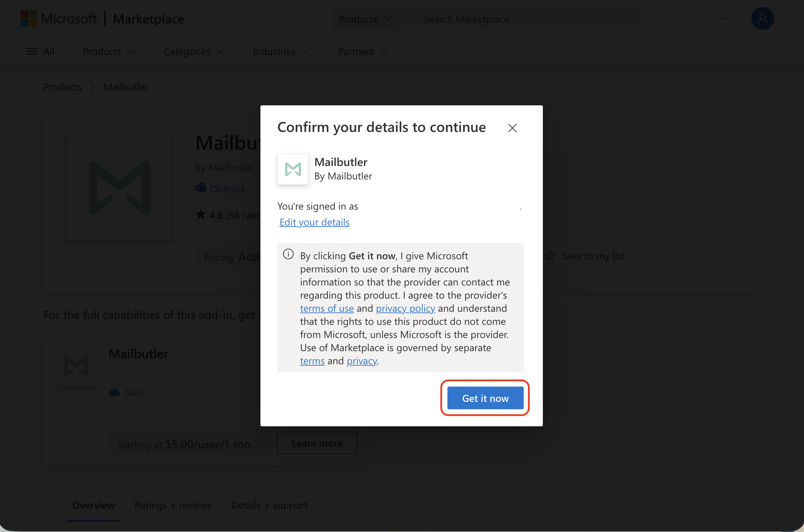The width and height of the screenshot is (804, 532).
Task: Click the Products breadcrumb link
Action: pyautogui.click(x=62, y=87)
